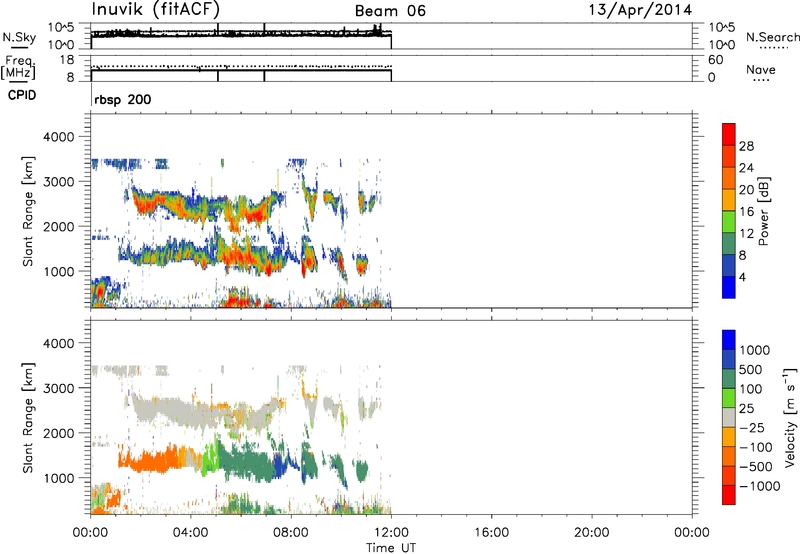Click the "1000" positive Velocity color bar tick

[x=754, y=350]
